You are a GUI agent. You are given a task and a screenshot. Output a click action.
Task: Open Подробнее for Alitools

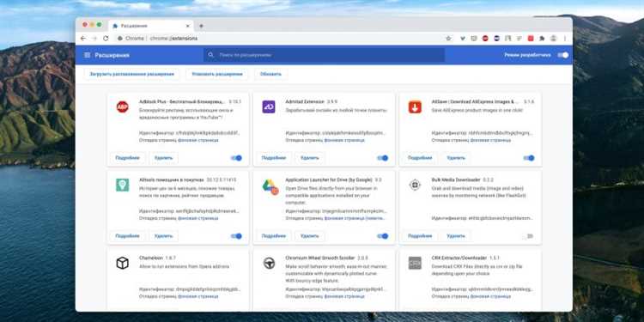[x=128, y=236]
